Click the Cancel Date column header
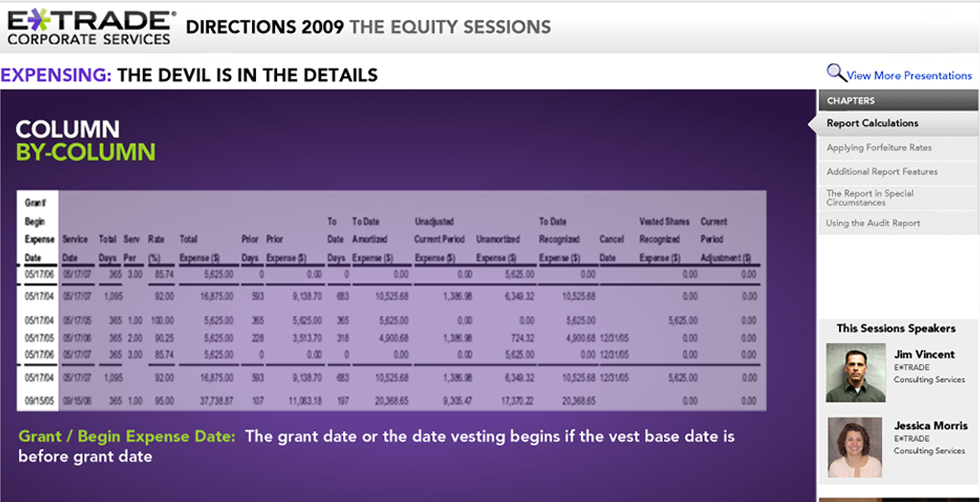 (x=611, y=248)
